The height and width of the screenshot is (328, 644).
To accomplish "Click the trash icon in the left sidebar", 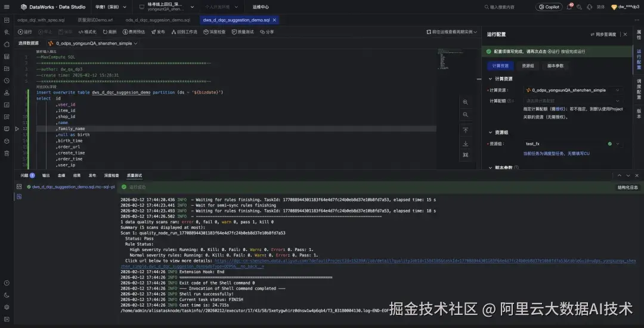I will coord(7,153).
